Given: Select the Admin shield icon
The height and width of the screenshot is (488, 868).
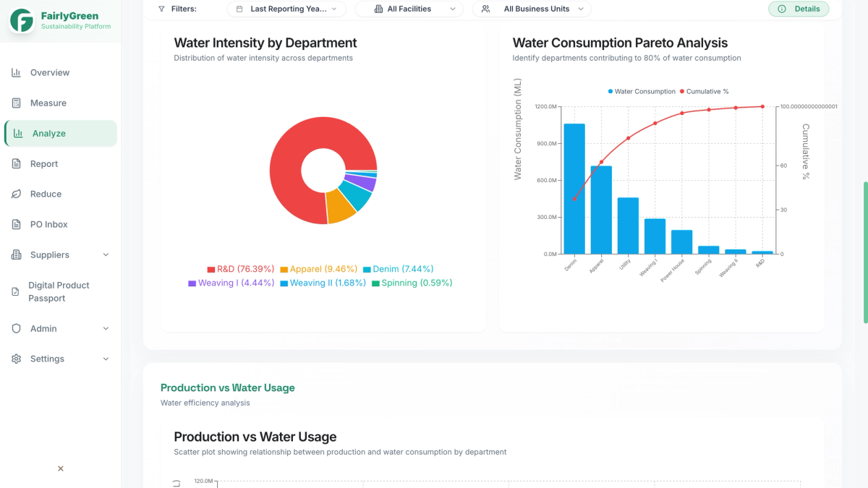Looking at the screenshot, I should (16, 328).
